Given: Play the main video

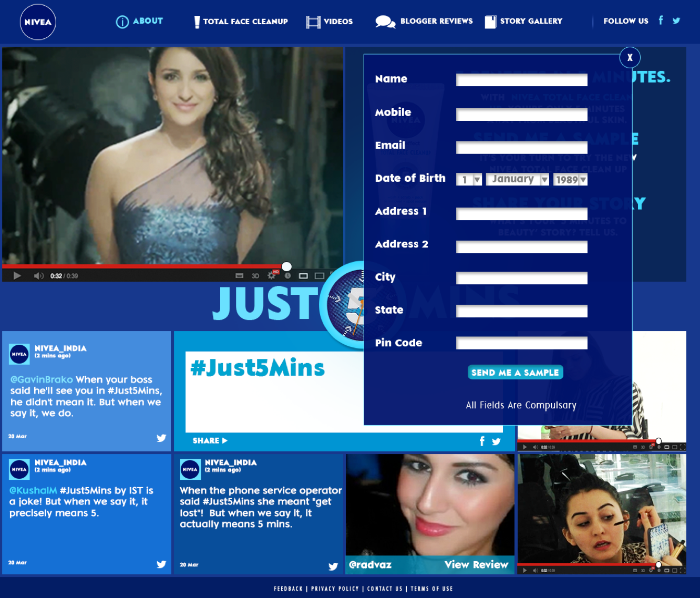Looking at the screenshot, I should [x=17, y=275].
